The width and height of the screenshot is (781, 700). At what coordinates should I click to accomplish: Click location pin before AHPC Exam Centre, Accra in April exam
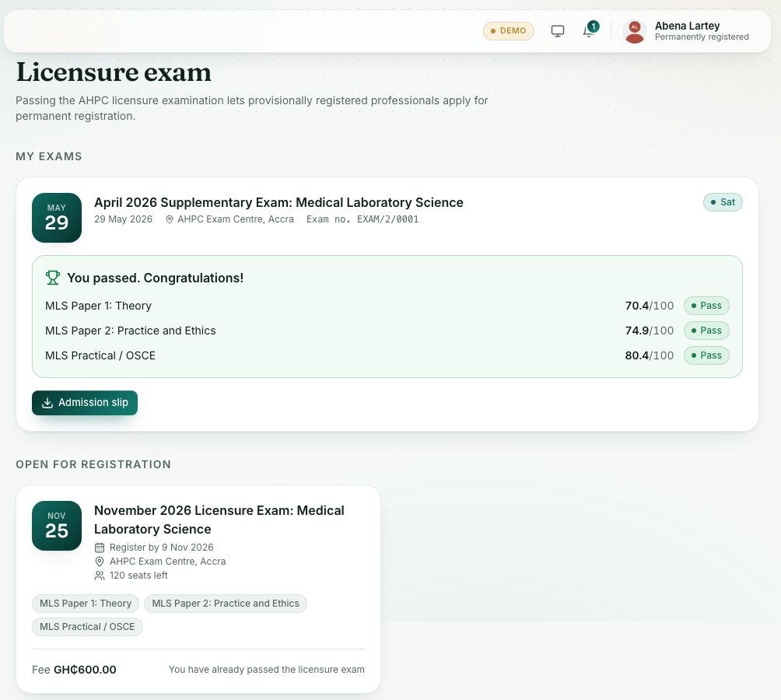(170, 219)
